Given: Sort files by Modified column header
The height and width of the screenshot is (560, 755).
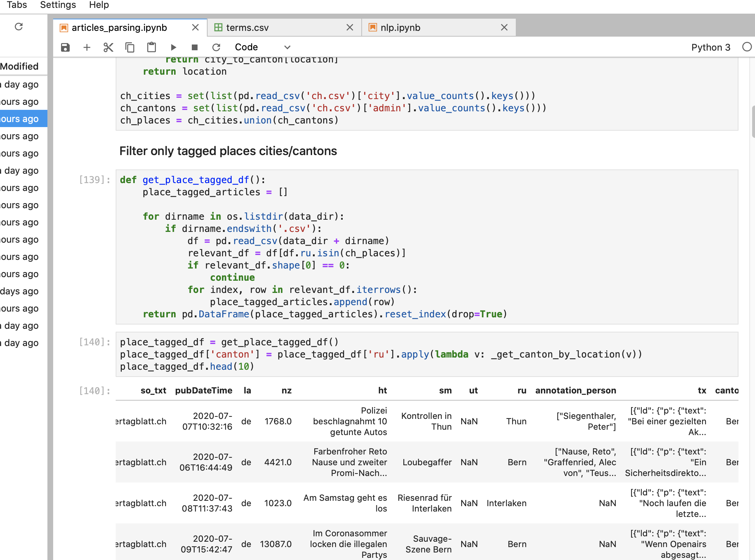Looking at the screenshot, I should [x=19, y=66].
